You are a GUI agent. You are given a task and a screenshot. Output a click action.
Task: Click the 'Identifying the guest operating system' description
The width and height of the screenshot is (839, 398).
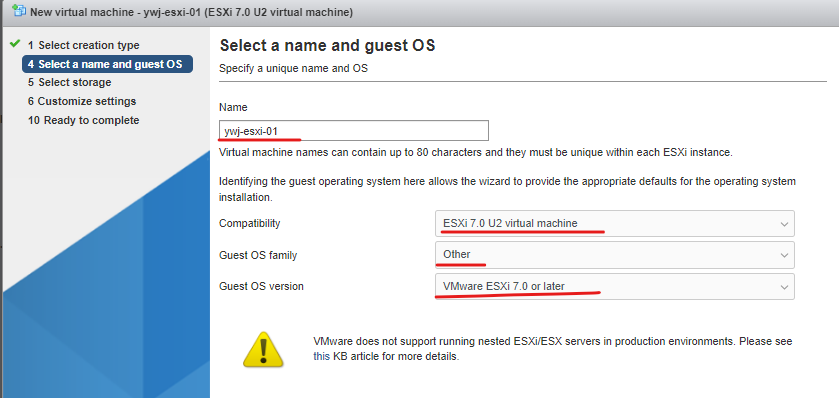point(507,189)
